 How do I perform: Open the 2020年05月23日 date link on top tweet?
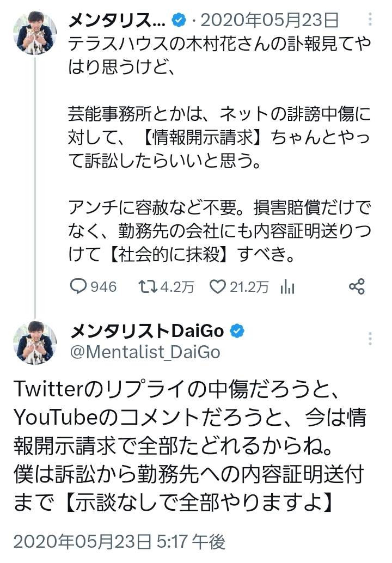click(269, 21)
